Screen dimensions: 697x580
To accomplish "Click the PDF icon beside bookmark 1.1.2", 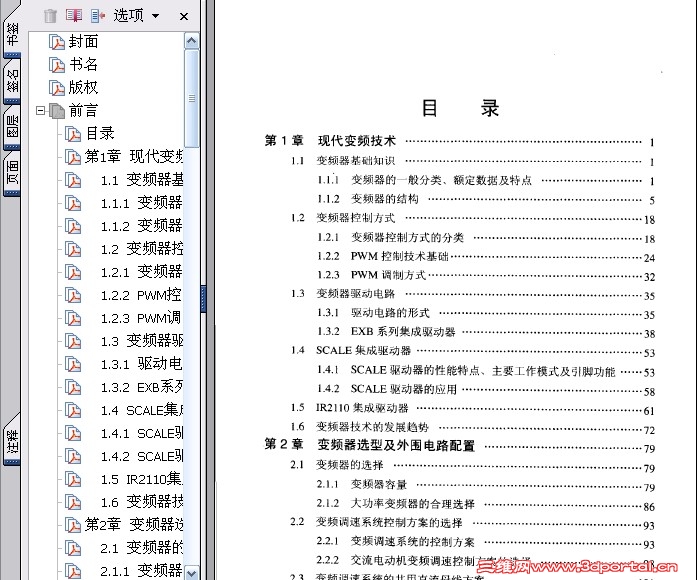I will [73, 226].
